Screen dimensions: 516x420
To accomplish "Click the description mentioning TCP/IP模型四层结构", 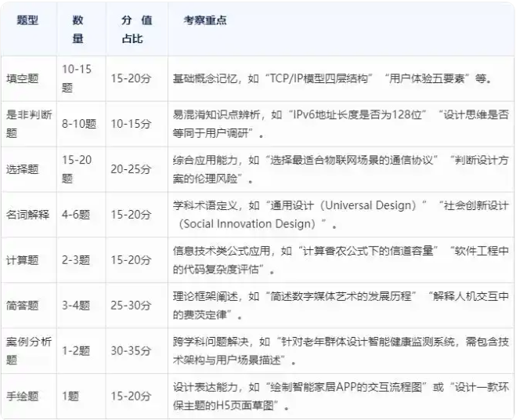I will click(x=332, y=78).
